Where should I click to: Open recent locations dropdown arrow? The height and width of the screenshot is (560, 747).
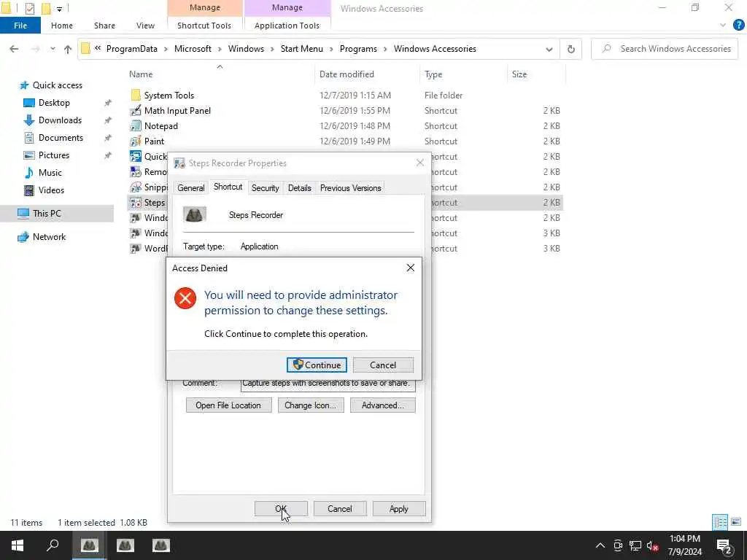[53, 49]
